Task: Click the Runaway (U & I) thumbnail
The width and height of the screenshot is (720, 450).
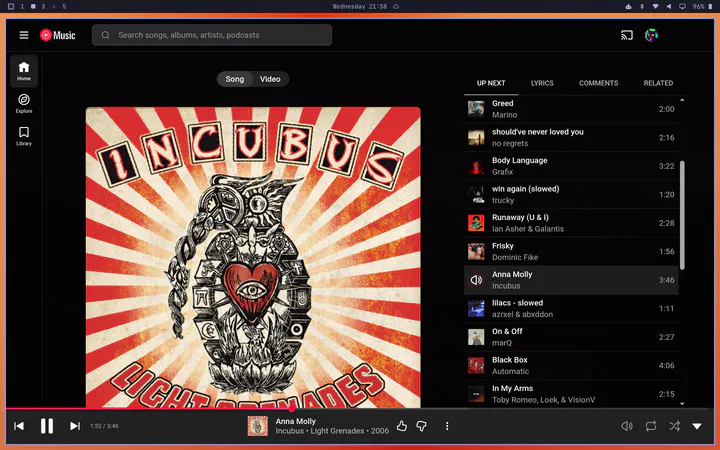Action: 476,223
